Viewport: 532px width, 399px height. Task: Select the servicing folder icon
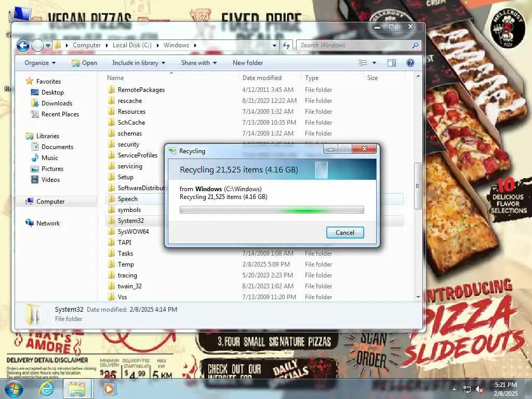[111, 166]
